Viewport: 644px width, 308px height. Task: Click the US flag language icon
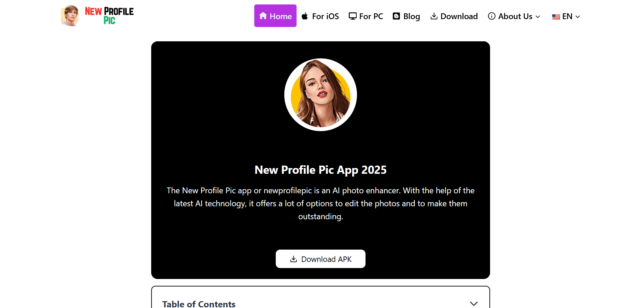[x=556, y=17]
